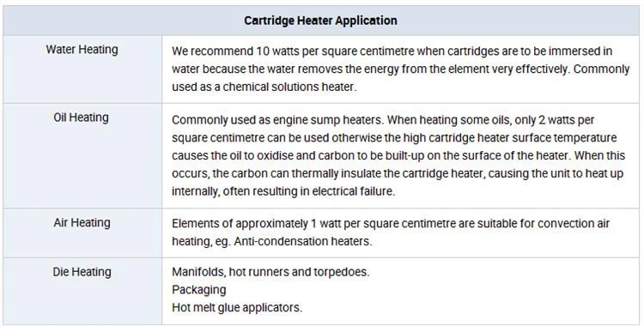Click the Cartridge Heater Application table header
644x326 pixels.
[320, 21]
